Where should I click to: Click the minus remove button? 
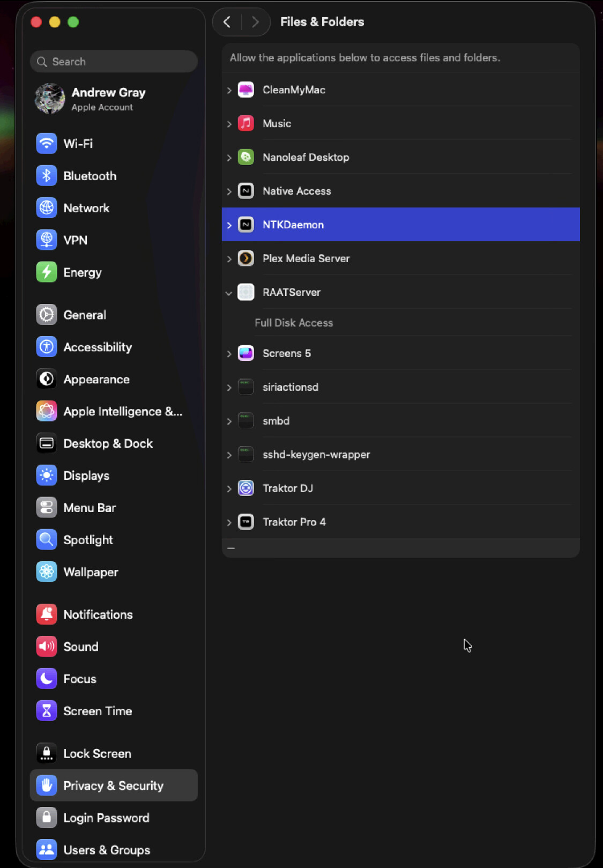click(x=231, y=548)
